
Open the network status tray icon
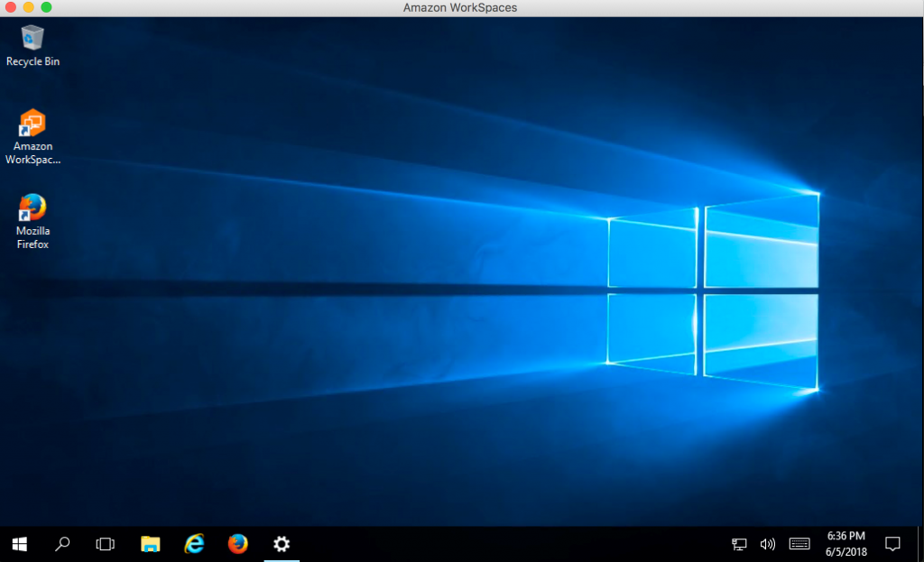pos(739,544)
